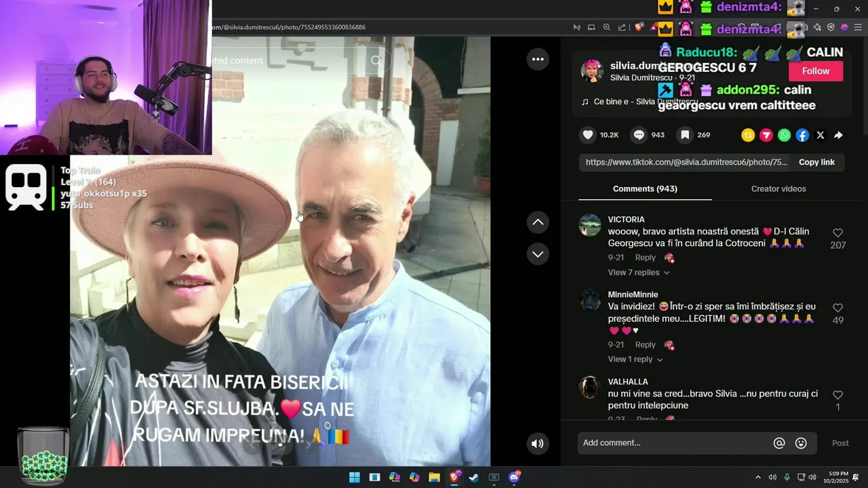Go to previous post with up arrow
This screenshot has width=868, height=488.
pyautogui.click(x=538, y=222)
